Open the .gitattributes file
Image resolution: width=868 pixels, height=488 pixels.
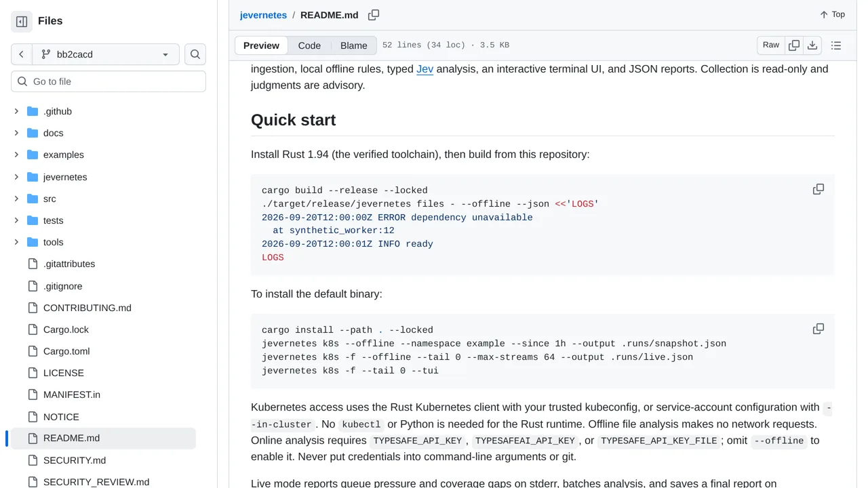pos(69,264)
